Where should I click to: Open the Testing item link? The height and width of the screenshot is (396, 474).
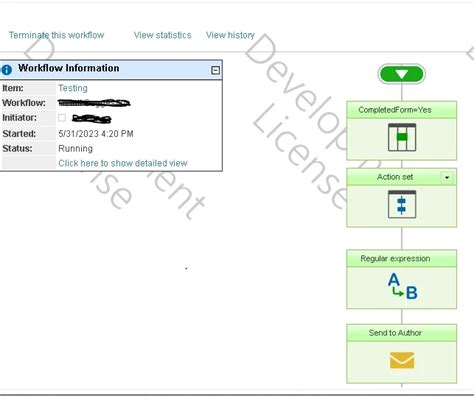tap(73, 88)
